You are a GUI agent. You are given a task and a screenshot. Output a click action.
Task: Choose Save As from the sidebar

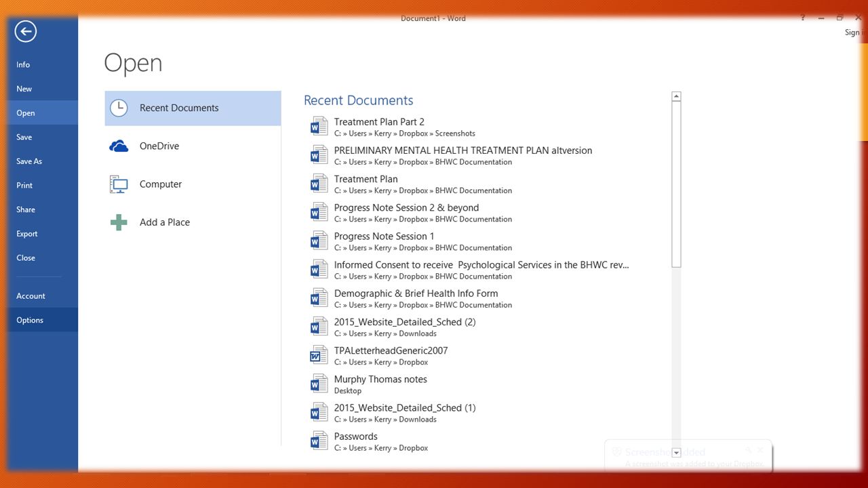(x=43, y=161)
